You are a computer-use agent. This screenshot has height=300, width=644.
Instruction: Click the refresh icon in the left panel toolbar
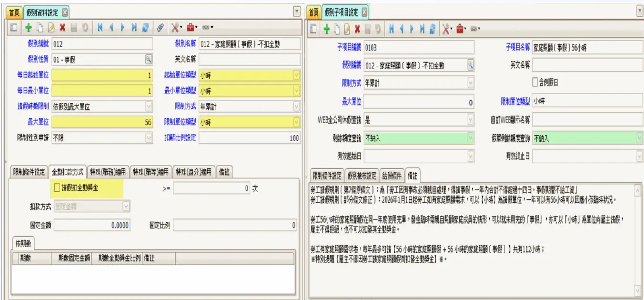145,28
